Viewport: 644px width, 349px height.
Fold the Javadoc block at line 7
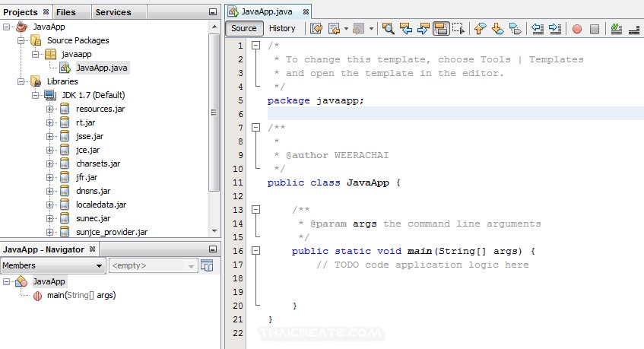(256, 127)
